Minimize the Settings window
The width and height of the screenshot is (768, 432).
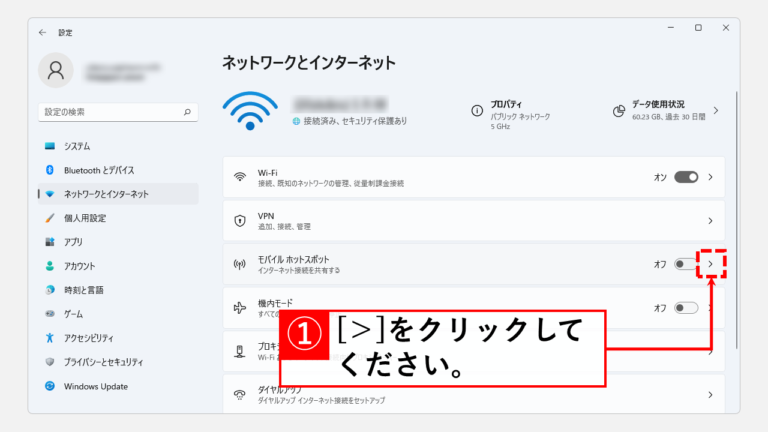(671, 28)
